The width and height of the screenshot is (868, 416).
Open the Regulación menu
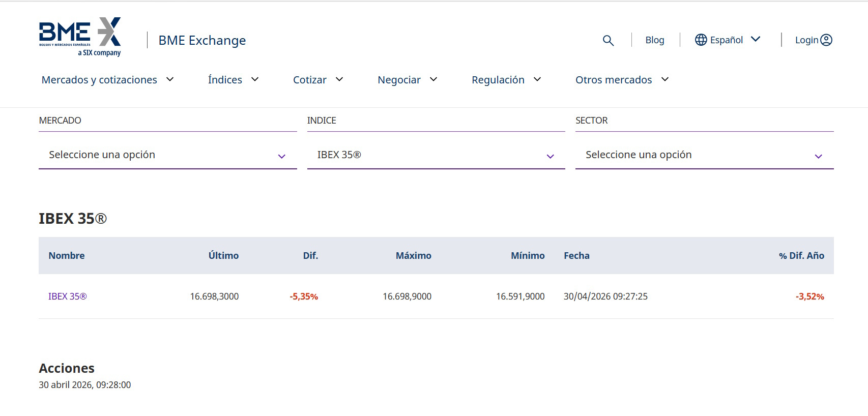(506, 80)
